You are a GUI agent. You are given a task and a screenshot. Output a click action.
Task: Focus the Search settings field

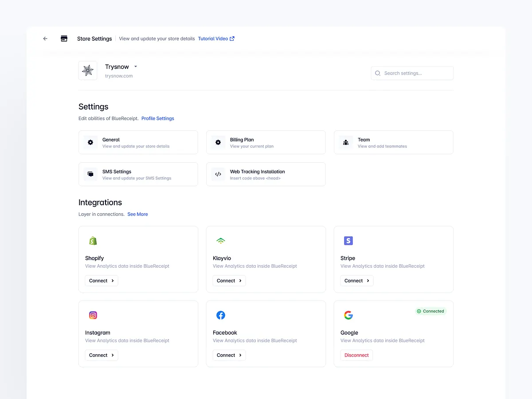coord(412,73)
